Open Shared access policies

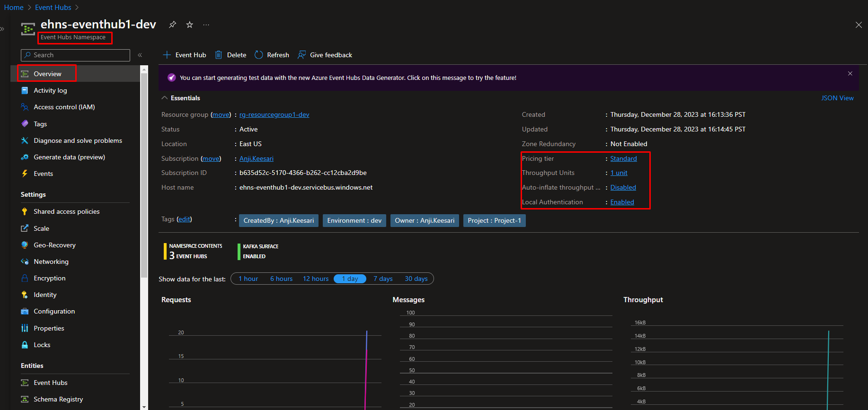click(76, 211)
